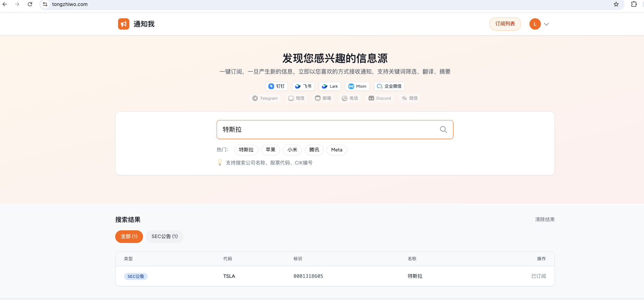Click the 企业微信 channel badge
644x300 pixels.
389,86
